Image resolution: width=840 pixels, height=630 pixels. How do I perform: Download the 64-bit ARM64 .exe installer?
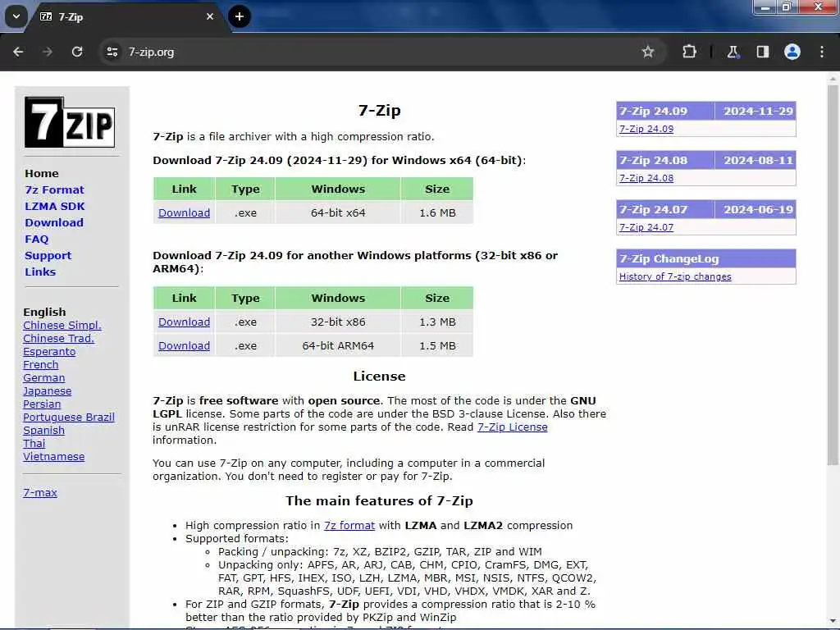(185, 345)
